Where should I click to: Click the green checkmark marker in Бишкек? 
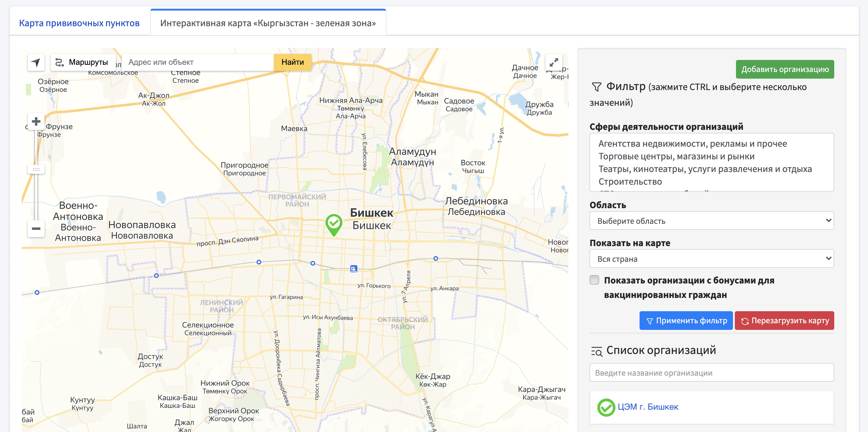334,223
